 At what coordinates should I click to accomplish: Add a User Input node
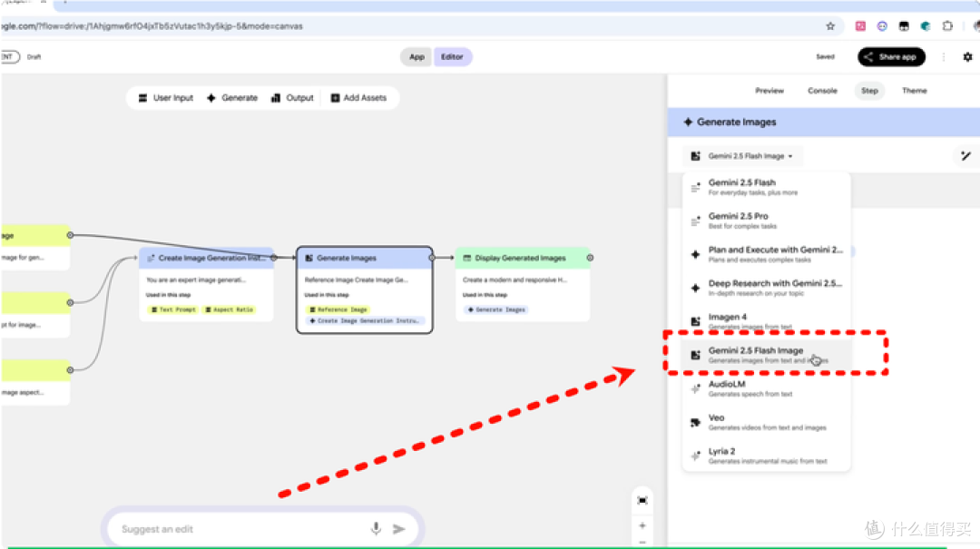pyautogui.click(x=166, y=98)
